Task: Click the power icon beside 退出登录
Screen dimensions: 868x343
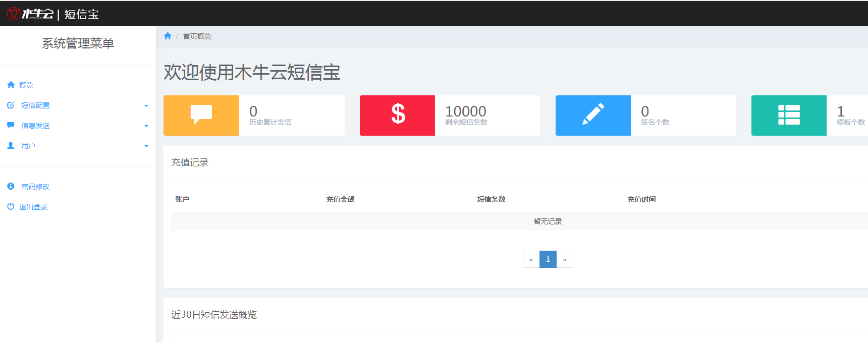Action: point(11,206)
